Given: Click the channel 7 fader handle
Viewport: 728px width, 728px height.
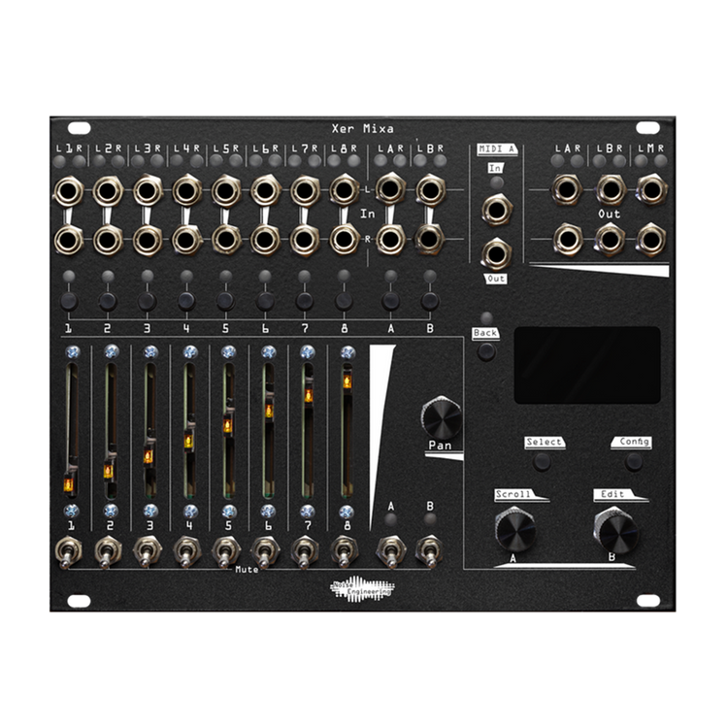Looking at the screenshot, I should point(309,396).
